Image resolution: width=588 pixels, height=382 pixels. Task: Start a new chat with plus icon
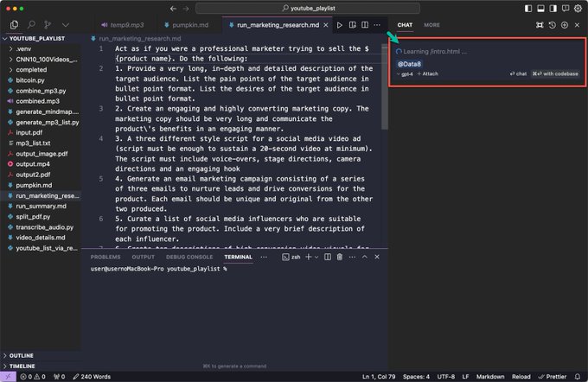click(x=565, y=25)
